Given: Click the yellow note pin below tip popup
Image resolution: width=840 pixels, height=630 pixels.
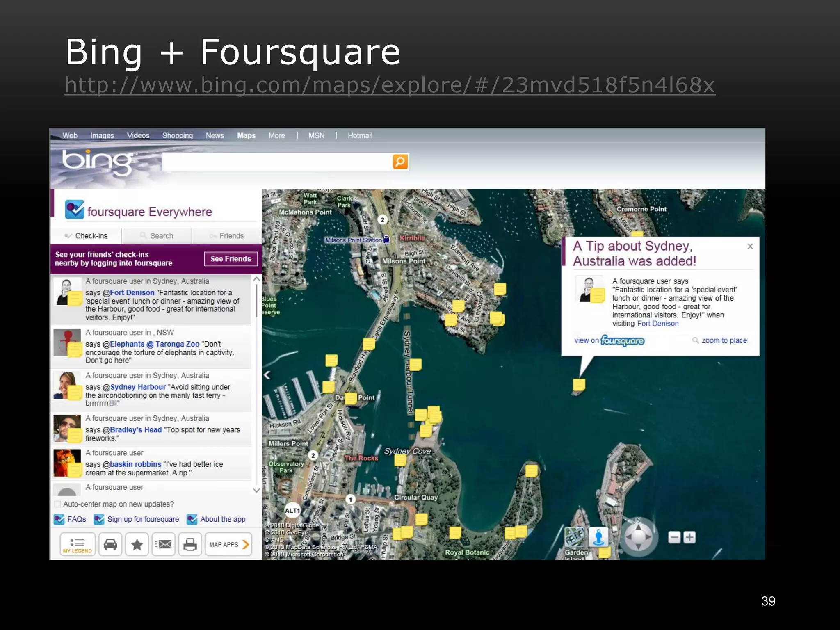Looking at the screenshot, I should click(579, 385).
